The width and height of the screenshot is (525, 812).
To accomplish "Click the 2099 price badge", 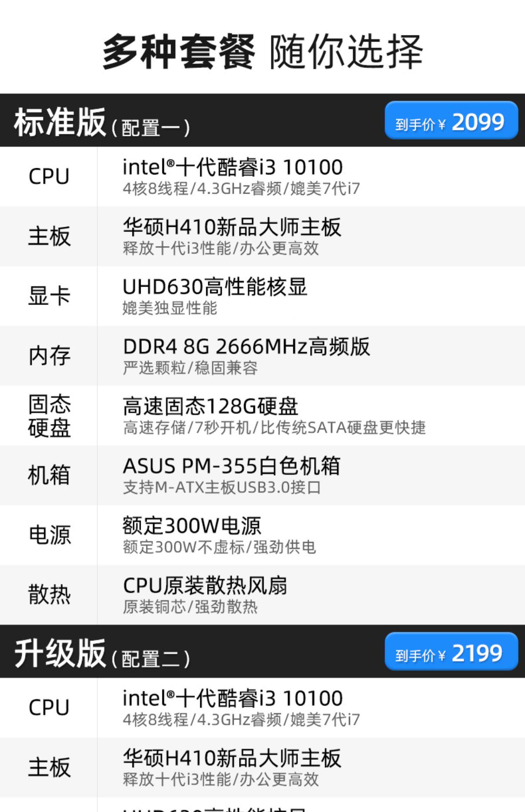I will tap(451, 121).
